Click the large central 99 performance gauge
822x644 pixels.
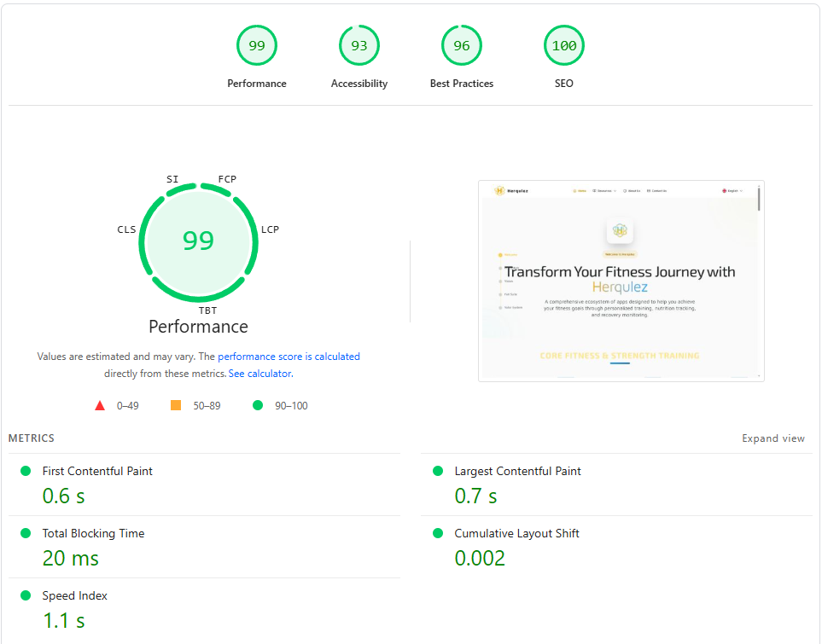point(198,241)
